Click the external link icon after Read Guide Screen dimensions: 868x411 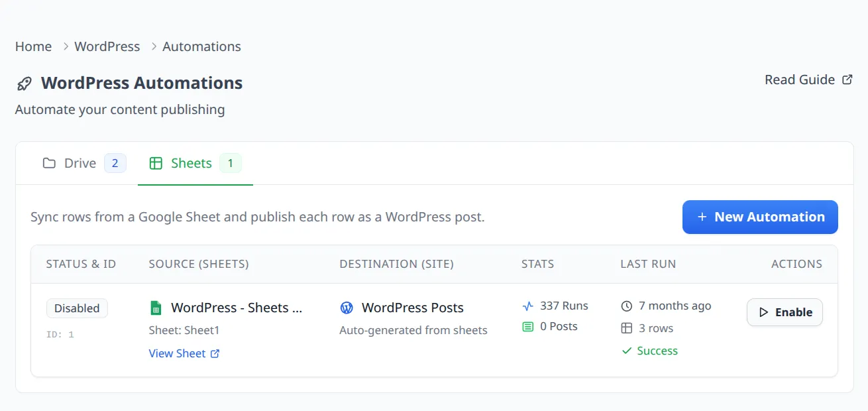847,79
